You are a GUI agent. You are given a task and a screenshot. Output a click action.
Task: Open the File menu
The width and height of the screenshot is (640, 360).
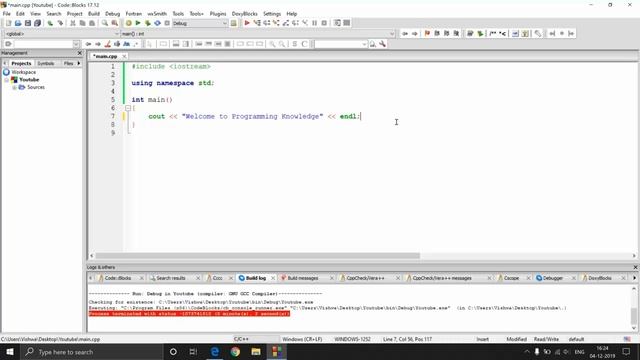(x=7, y=13)
